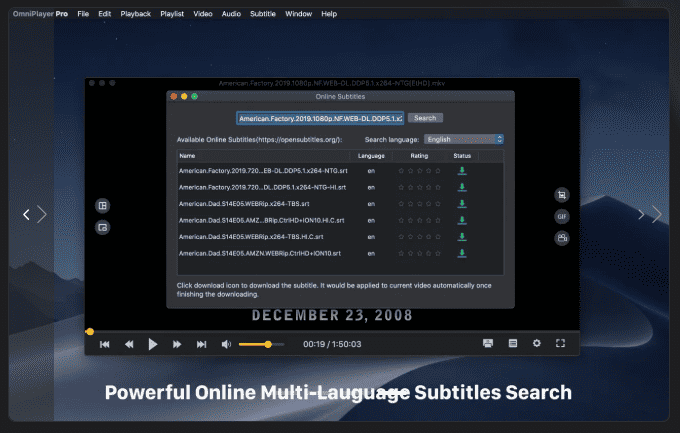The height and width of the screenshot is (433, 680).
Task: Rewind the video playback
Action: [129, 344]
